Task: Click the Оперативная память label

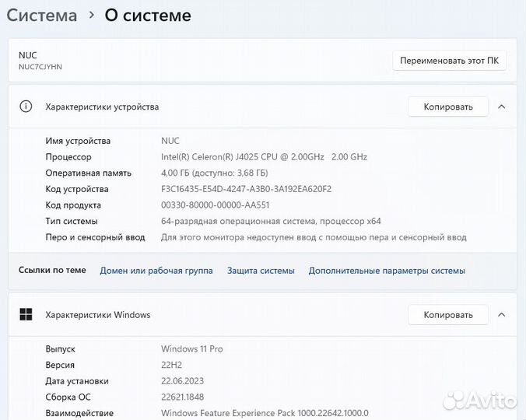Action: pos(88,173)
